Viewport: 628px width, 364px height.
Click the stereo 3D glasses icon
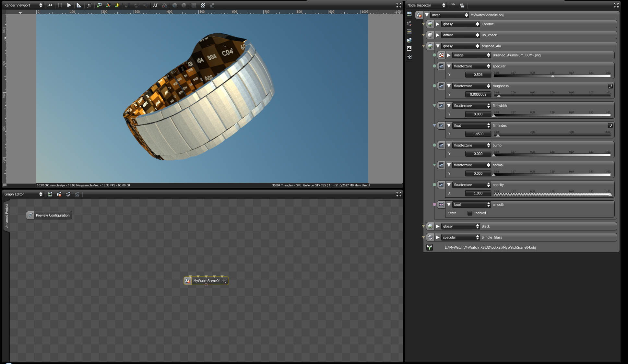click(165, 5)
